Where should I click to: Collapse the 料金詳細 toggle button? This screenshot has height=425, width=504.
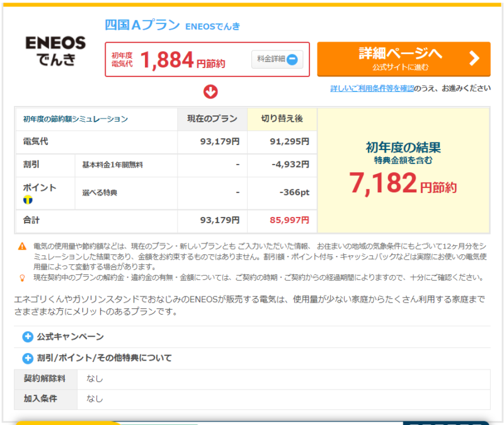click(x=277, y=59)
